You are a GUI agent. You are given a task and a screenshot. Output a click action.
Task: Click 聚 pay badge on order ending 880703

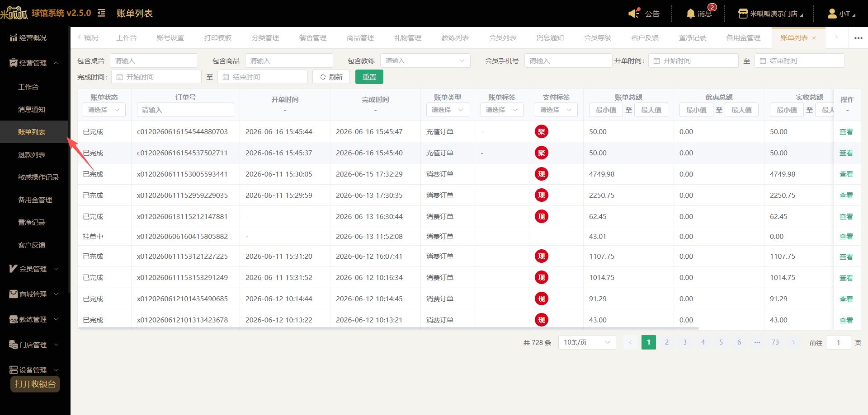(541, 131)
